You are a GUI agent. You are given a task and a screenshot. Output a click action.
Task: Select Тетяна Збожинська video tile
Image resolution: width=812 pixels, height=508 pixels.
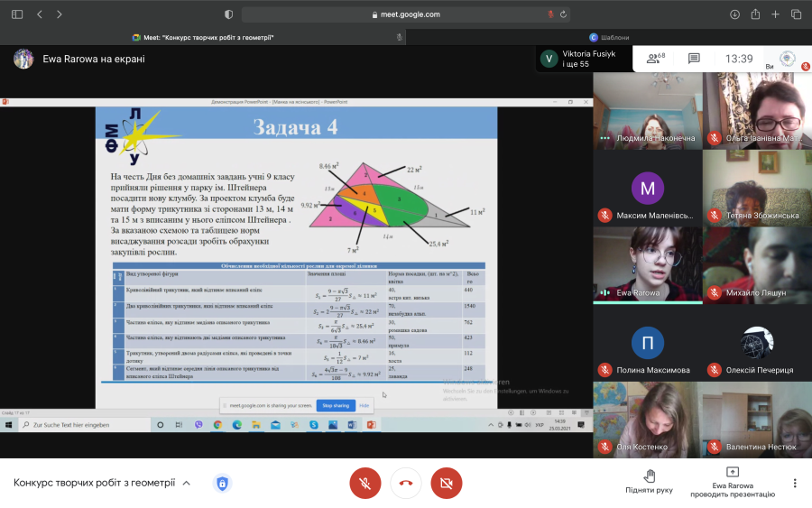click(757, 189)
